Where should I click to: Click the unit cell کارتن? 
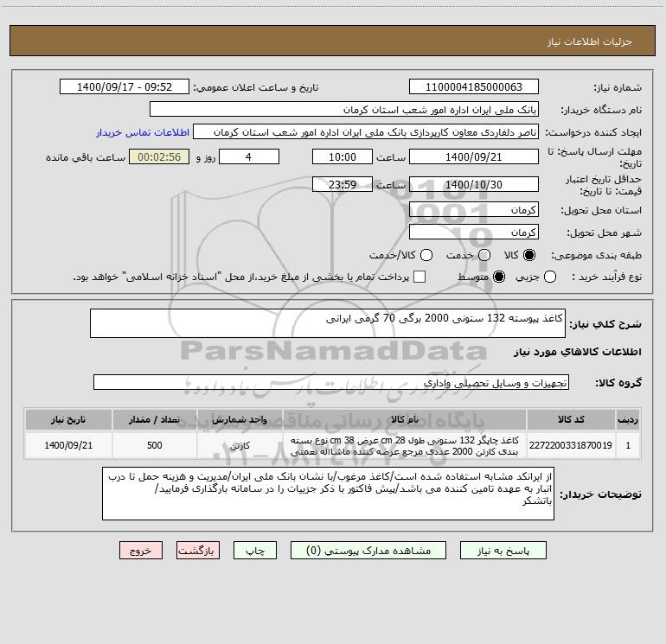(240, 445)
